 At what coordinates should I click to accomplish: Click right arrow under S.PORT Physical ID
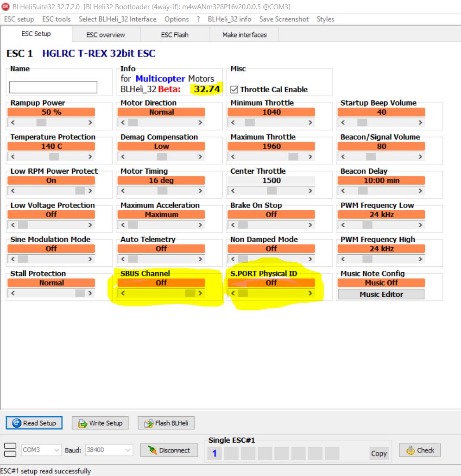pos(310,293)
